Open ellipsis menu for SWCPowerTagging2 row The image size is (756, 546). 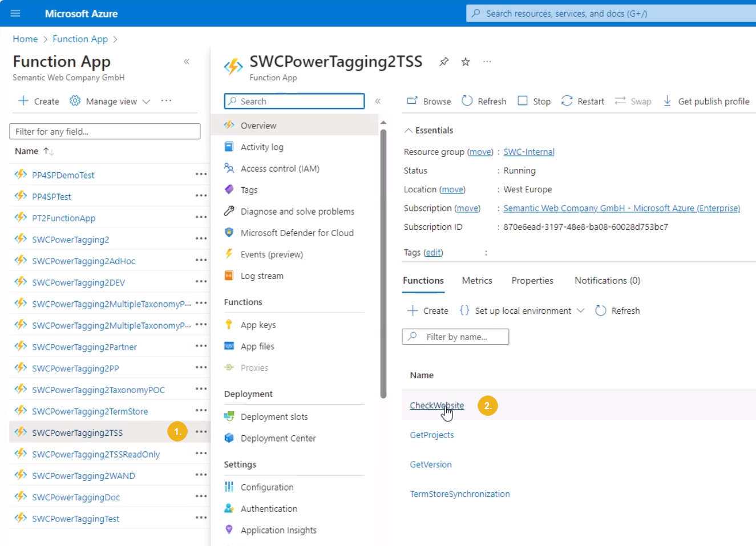pyautogui.click(x=201, y=238)
